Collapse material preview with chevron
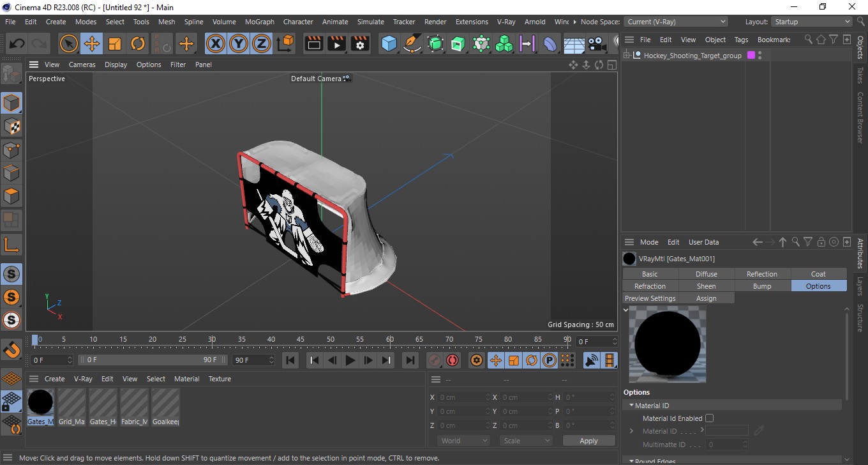This screenshot has height=465, width=868. tap(625, 310)
